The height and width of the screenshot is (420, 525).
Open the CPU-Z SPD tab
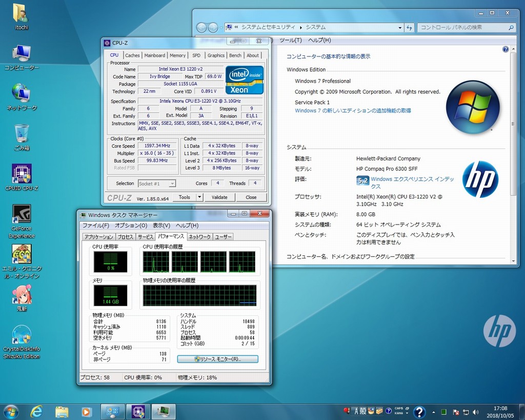pos(196,55)
